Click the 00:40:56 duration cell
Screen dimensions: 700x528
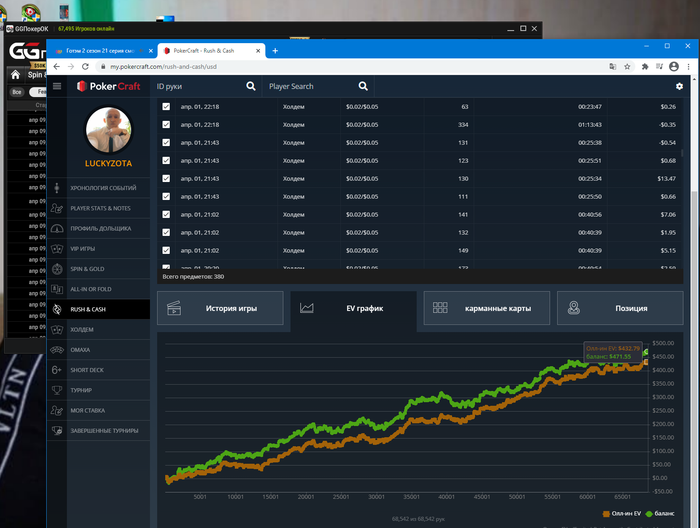590,214
